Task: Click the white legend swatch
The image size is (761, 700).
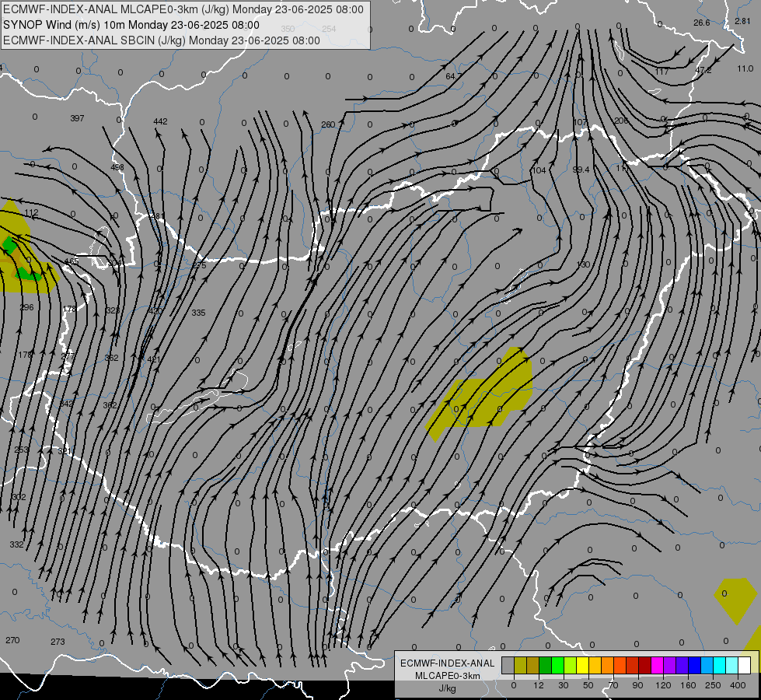Action: click(x=745, y=665)
